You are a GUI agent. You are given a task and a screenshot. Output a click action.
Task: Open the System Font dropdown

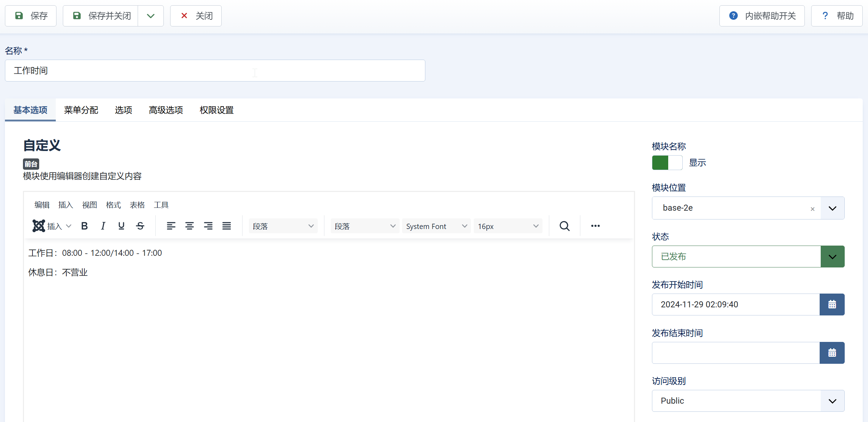click(436, 226)
